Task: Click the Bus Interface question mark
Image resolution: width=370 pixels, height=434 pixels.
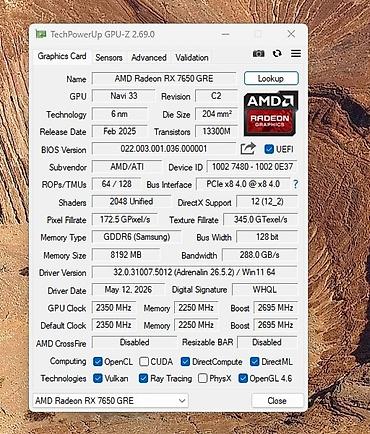Action: (x=295, y=184)
